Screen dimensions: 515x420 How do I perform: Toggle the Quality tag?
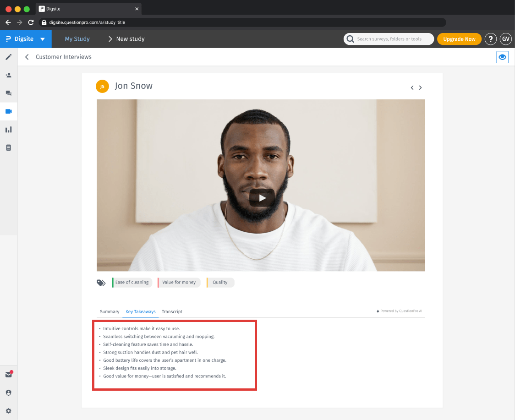coord(220,283)
